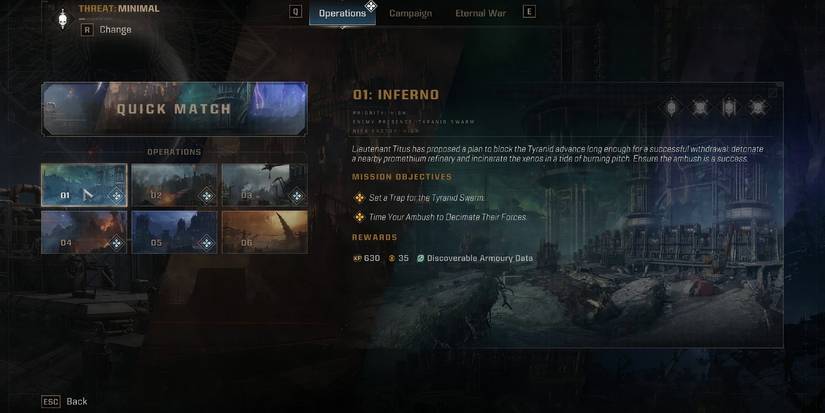Image resolution: width=825 pixels, height=413 pixels.
Task: Click the Time Your Ambush objective marker icon
Action: pos(359,217)
